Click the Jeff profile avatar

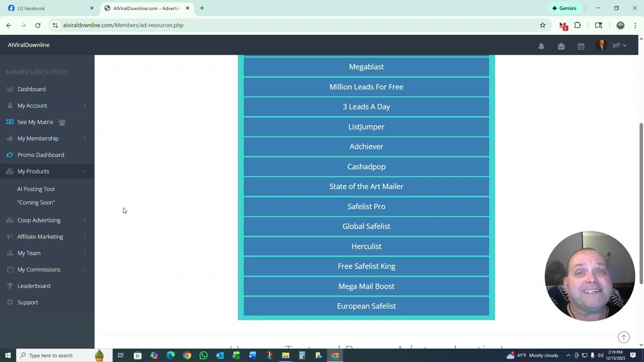click(601, 45)
